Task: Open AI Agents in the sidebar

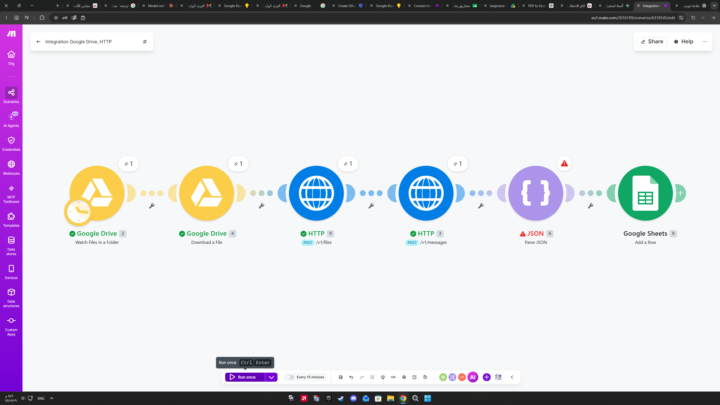Action: [x=11, y=119]
